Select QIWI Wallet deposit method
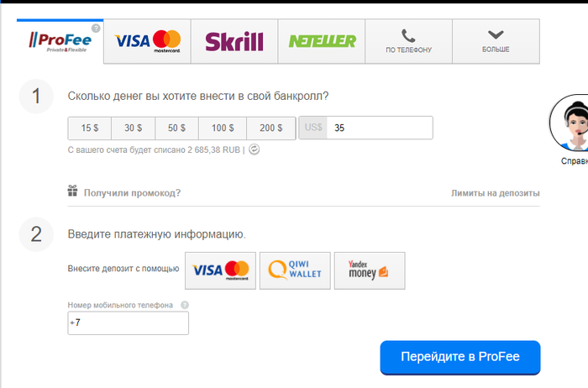 (x=295, y=270)
